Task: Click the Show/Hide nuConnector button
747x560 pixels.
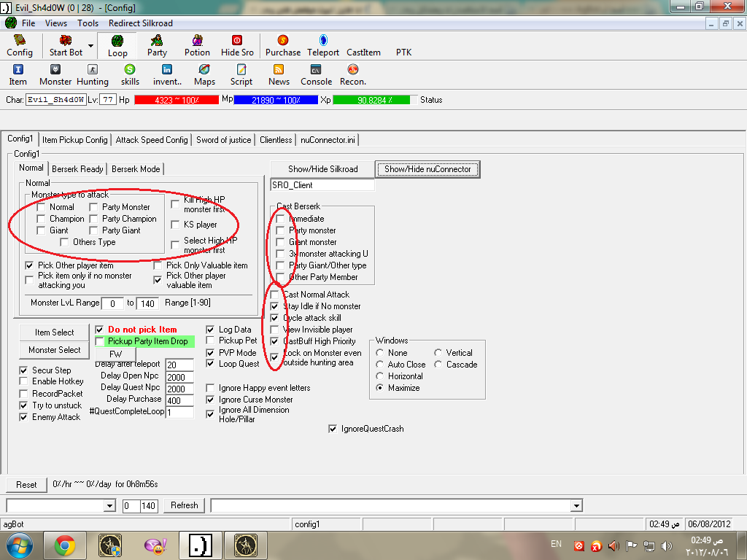Action: click(427, 169)
